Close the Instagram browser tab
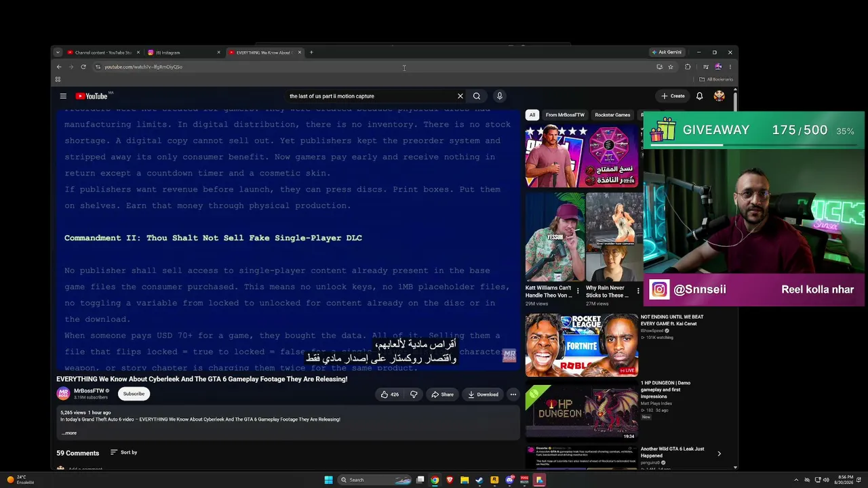This screenshot has width=868, height=488. click(218, 52)
